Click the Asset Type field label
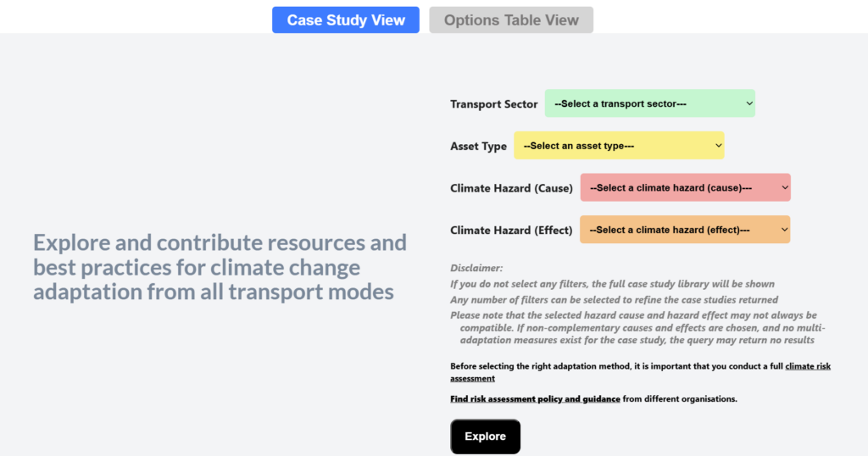 tap(478, 147)
